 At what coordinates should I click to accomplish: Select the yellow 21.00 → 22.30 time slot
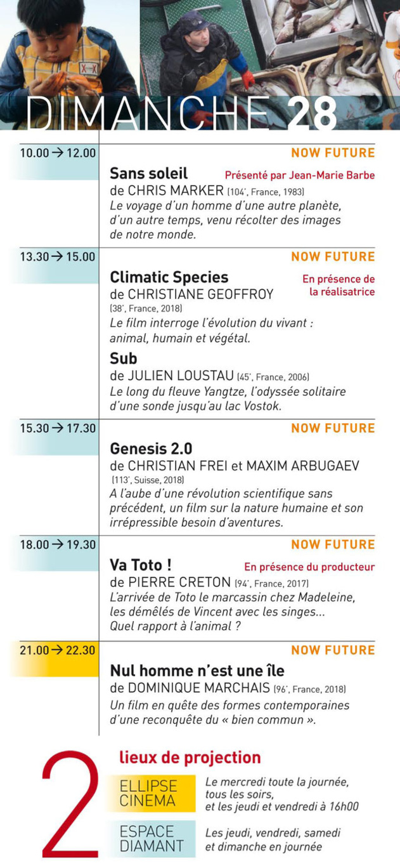click(x=58, y=650)
